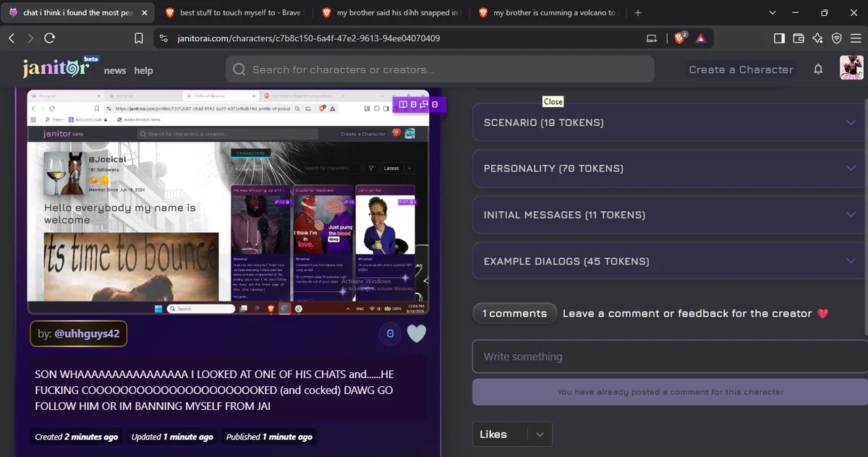Image resolution: width=868 pixels, height=457 pixels.
Task: Expand Personality (70 tokens) section
Action: [668, 168]
